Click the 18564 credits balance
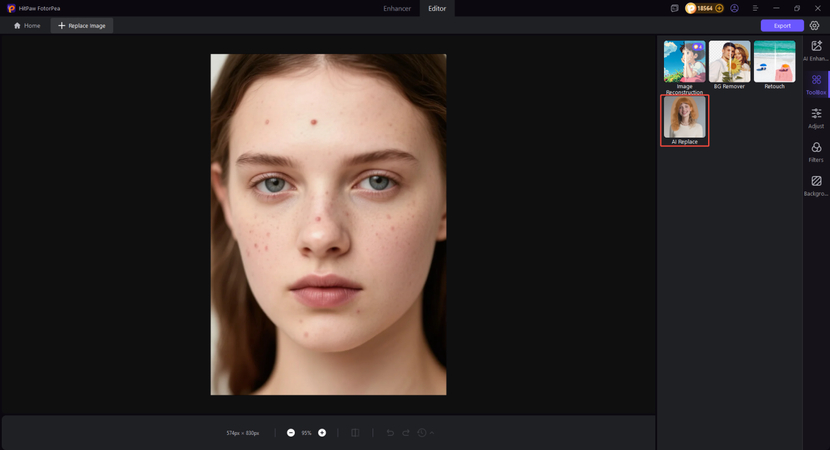The height and width of the screenshot is (450, 830). point(705,8)
